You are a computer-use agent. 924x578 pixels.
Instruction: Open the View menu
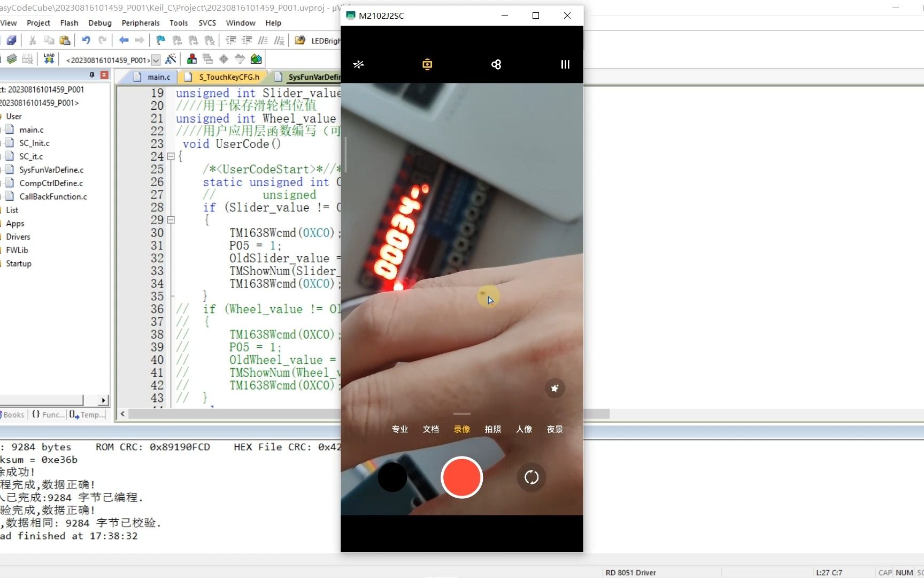pyautogui.click(x=9, y=23)
